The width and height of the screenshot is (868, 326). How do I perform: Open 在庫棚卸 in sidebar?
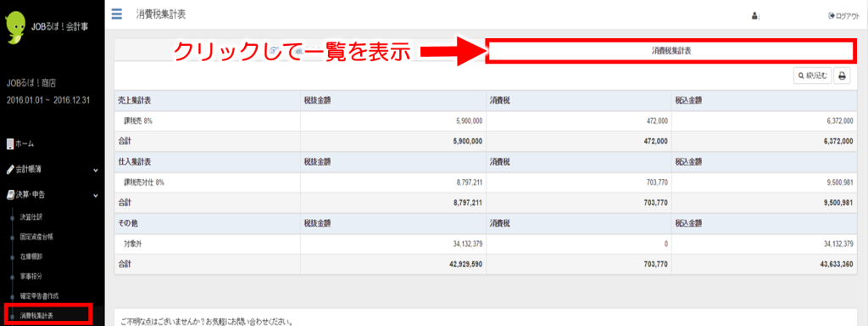point(31,256)
